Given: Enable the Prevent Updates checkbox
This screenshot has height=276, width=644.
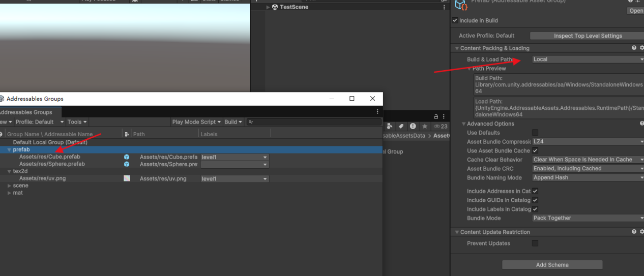Looking at the screenshot, I should tap(535, 243).
